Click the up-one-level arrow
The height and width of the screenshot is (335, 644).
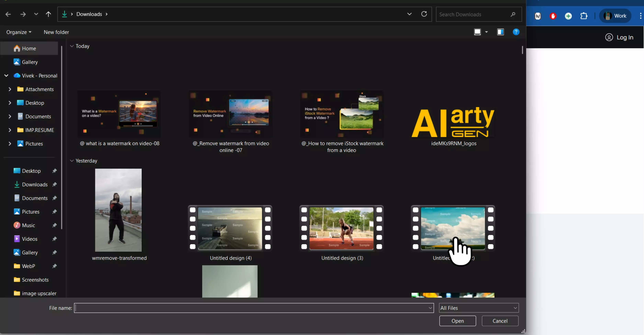(48, 14)
